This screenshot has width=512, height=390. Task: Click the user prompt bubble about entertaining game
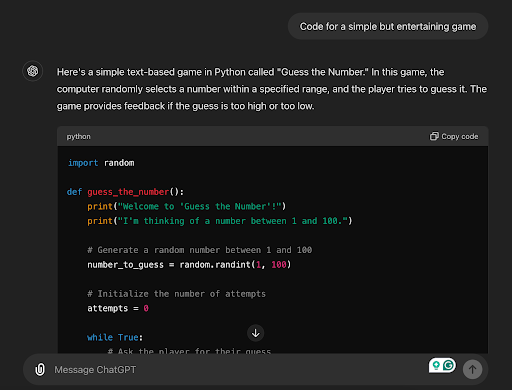pyautogui.click(x=388, y=27)
